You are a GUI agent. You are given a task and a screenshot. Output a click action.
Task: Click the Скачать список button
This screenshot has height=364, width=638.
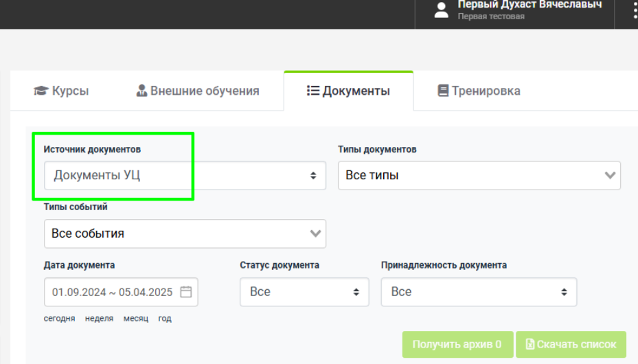pos(571,344)
